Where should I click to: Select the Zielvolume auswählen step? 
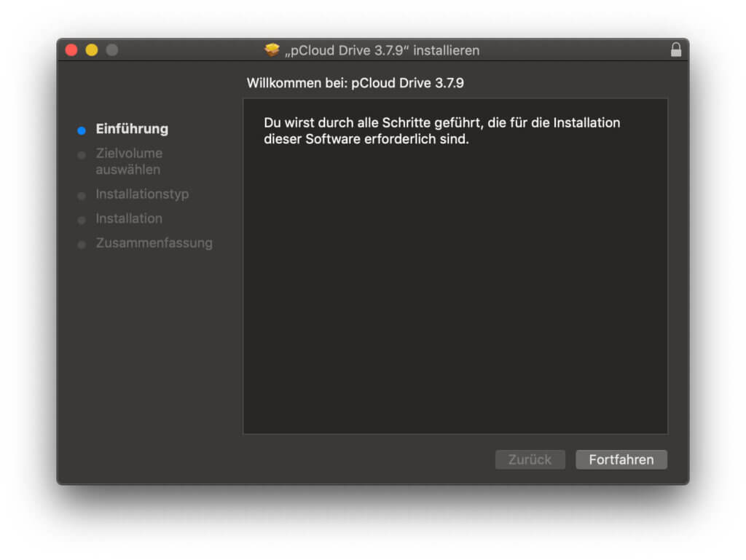point(129,161)
